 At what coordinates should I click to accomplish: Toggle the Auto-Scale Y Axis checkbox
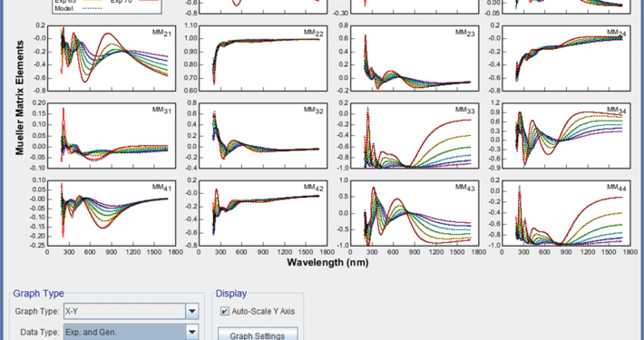pos(225,311)
